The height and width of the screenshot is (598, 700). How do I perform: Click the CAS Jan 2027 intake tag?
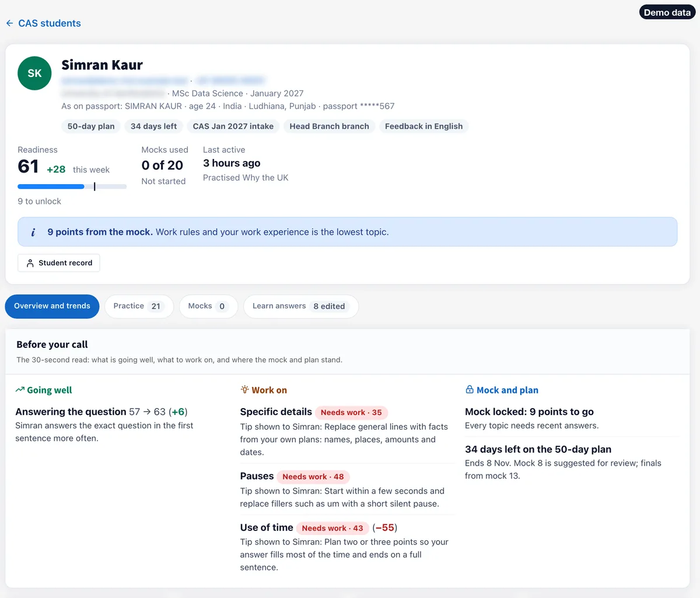tap(233, 126)
